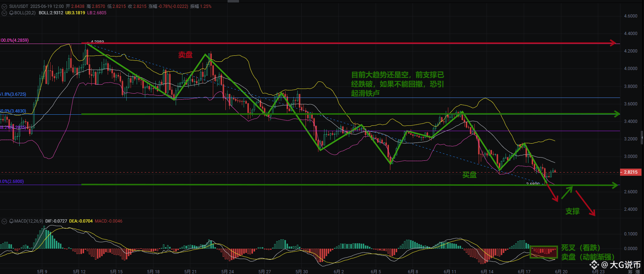
Task: Click the 6月 14 date on the time axis
Action: point(487,271)
